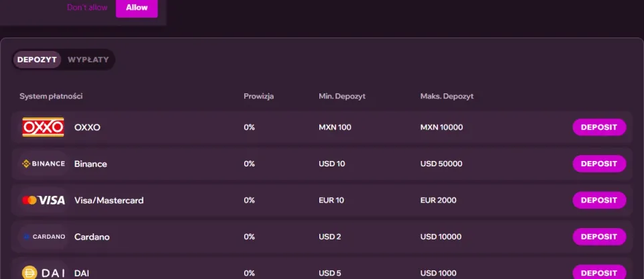Click the USD 10 minimum deposit value
Screen dimensions: 644x279
point(332,164)
